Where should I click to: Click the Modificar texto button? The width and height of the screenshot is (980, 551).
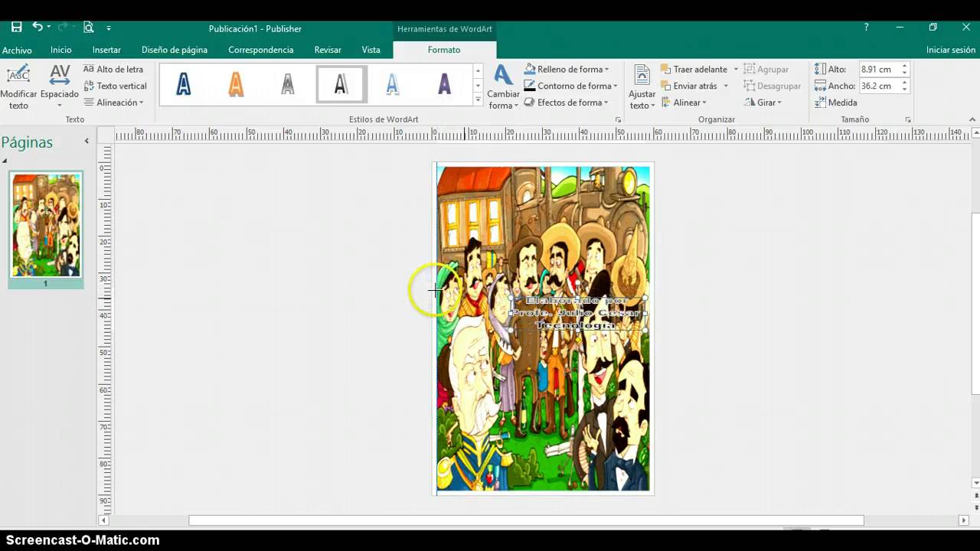18,87
